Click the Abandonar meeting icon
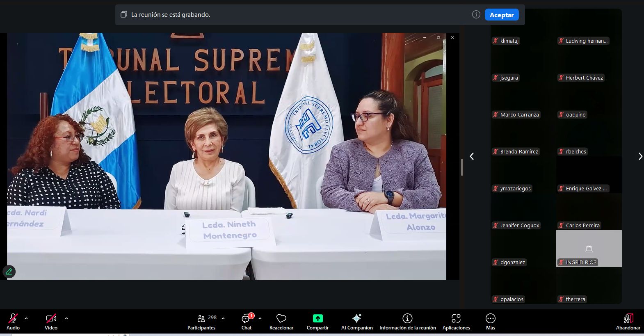644x336 pixels. (628, 319)
